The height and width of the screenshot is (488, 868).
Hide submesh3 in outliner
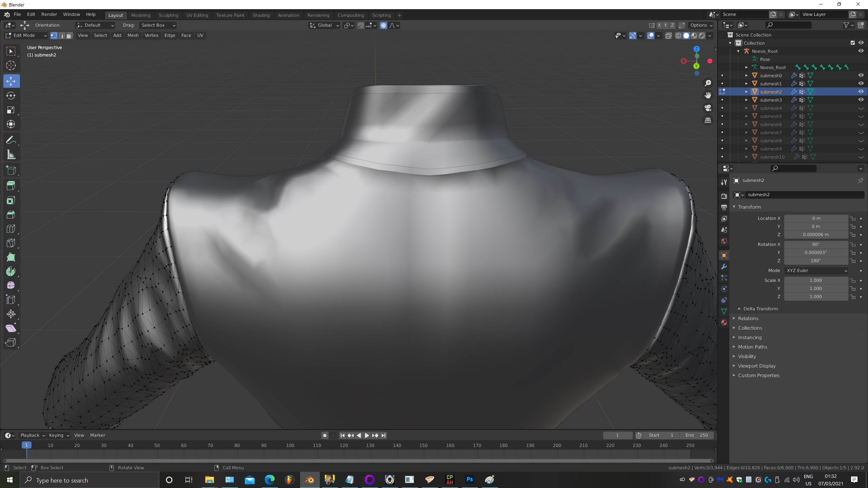[861, 100]
